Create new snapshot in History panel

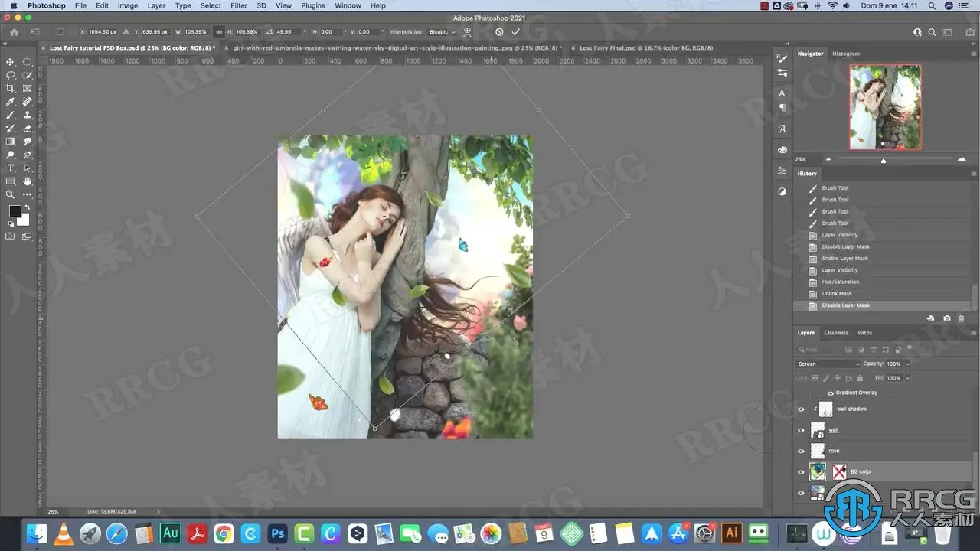coord(947,318)
